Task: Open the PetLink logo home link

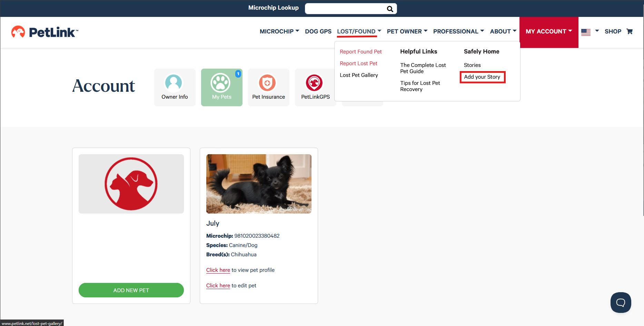Action: point(45,32)
